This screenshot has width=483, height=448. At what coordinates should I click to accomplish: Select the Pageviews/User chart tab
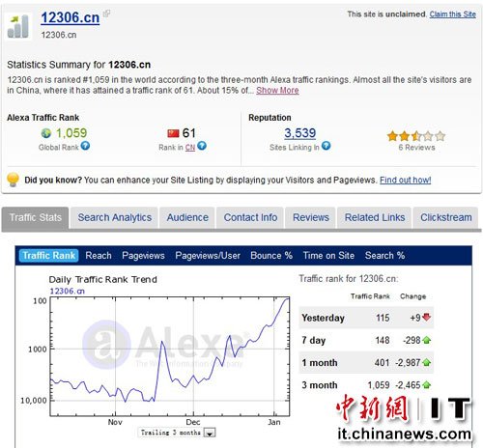pos(208,256)
